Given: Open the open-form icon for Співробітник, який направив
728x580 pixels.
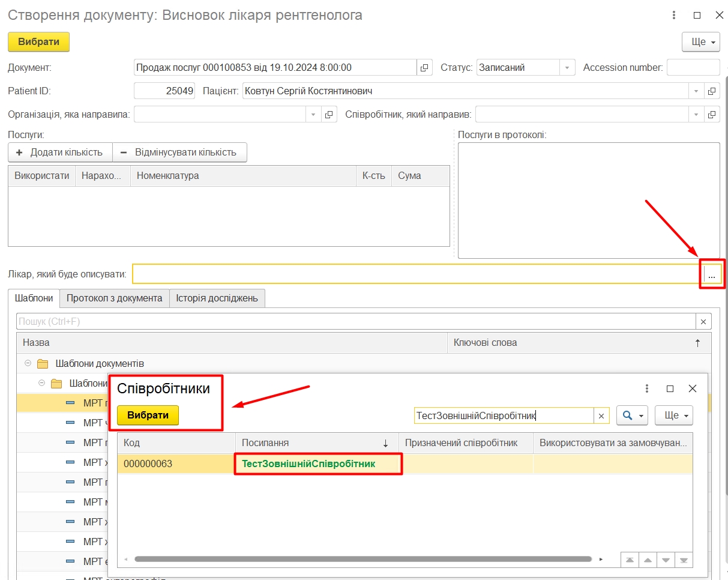Looking at the screenshot, I should 712,114.
